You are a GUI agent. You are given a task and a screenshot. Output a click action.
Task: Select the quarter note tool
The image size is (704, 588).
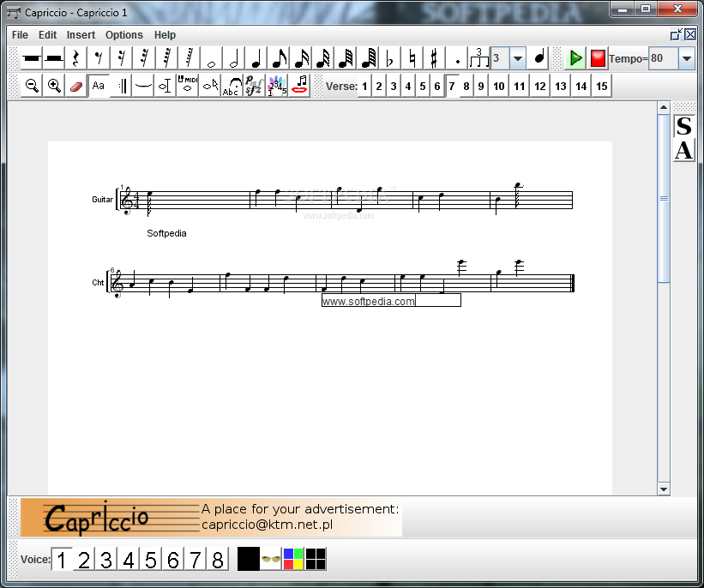point(256,58)
